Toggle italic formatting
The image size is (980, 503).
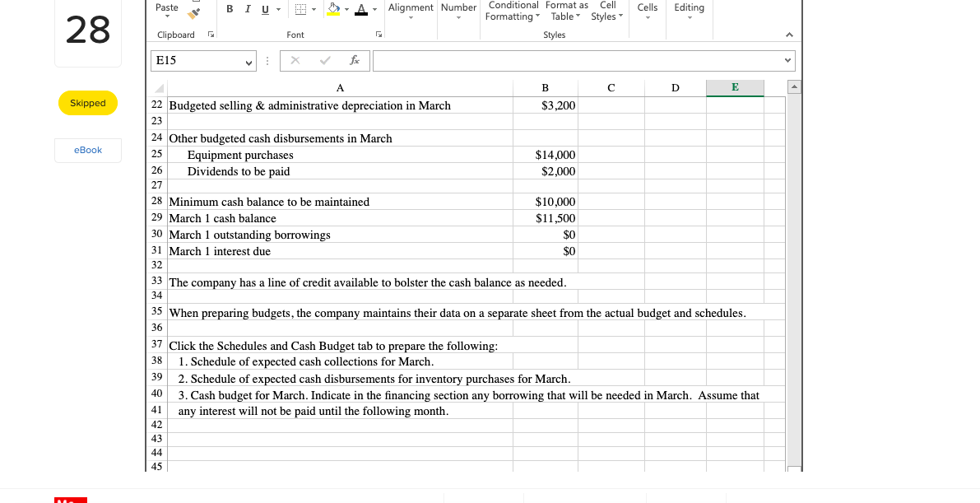tap(247, 7)
